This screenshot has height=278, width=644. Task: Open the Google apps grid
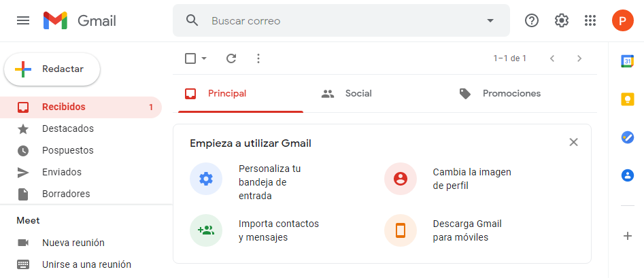[590, 20]
